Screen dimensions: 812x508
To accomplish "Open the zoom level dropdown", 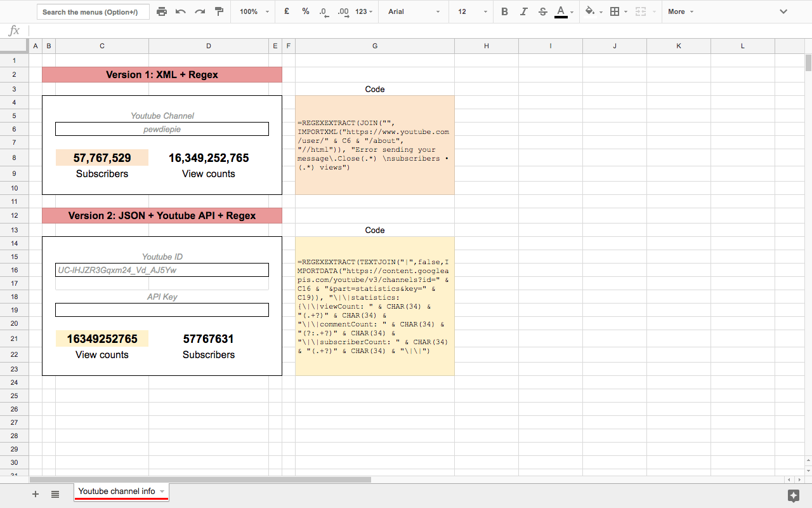I will coord(252,11).
